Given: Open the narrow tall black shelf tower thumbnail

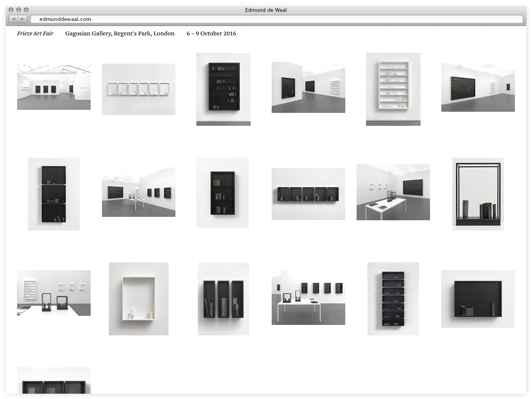Looking at the screenshot, I should (393, 299).
